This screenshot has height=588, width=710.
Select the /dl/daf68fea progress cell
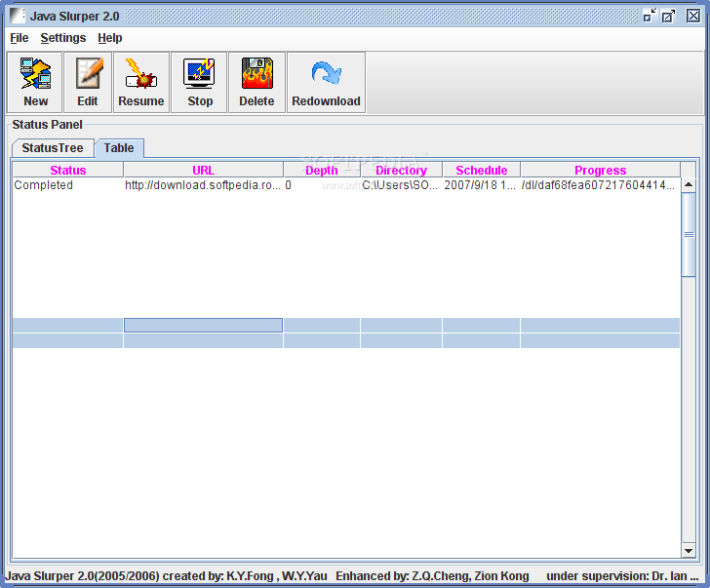pos(601,185)
